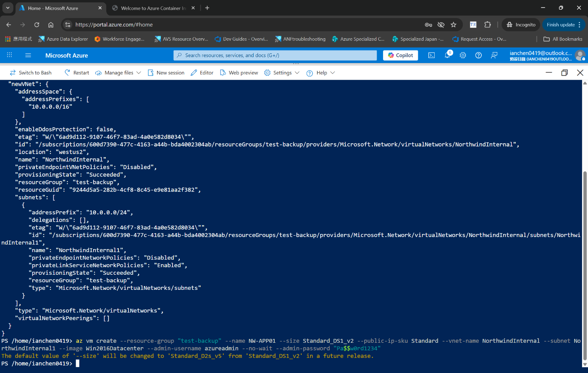This screenshot has height=373, width=588.
Task: Click the account avatar for ianchen0419
Action: point(580,55)
